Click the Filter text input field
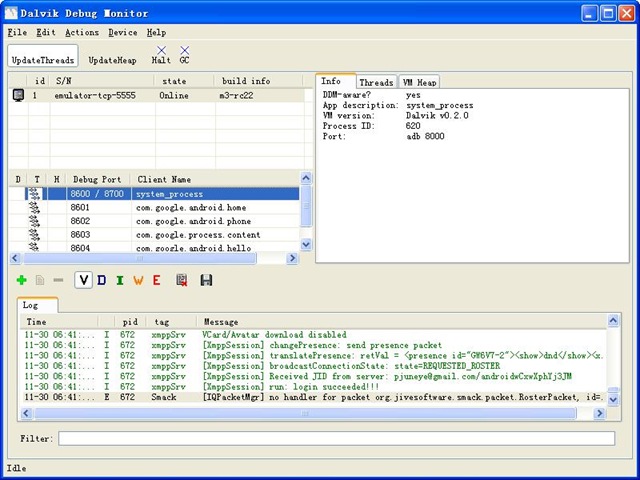Image resolution: width=640 pixels, height=480 pixels. [336, 438]
